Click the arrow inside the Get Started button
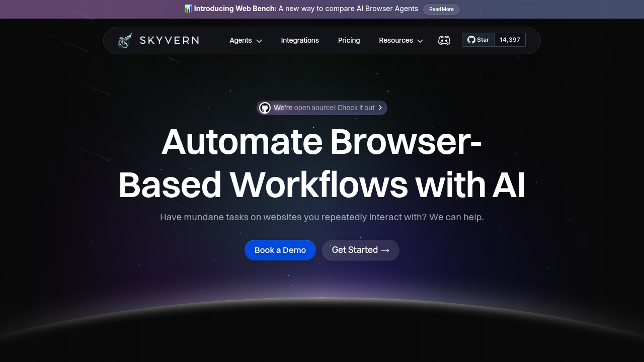 (385, 250)
